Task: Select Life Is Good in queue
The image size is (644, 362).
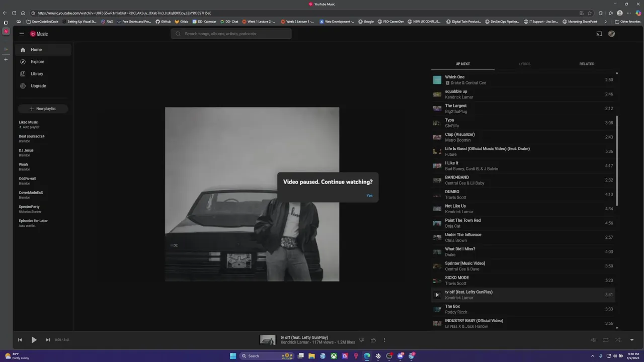Action: [x=523, y=151]
